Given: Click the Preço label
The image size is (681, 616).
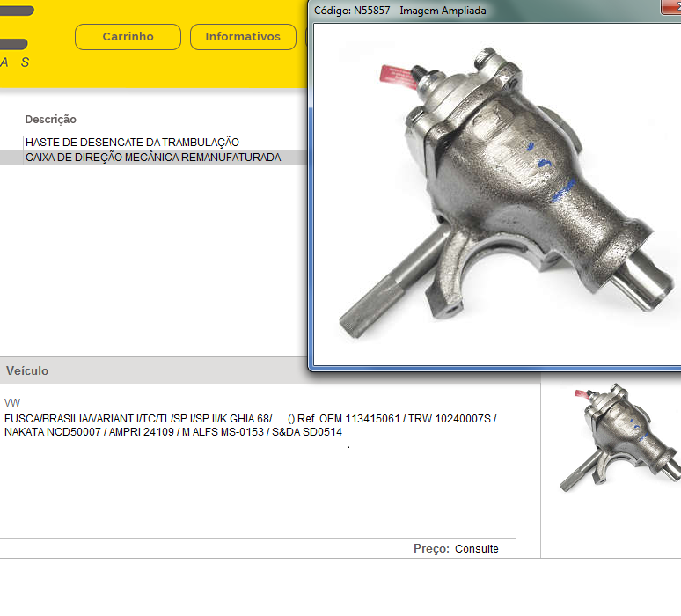Looking at the screenshot, I should [431, 549].
